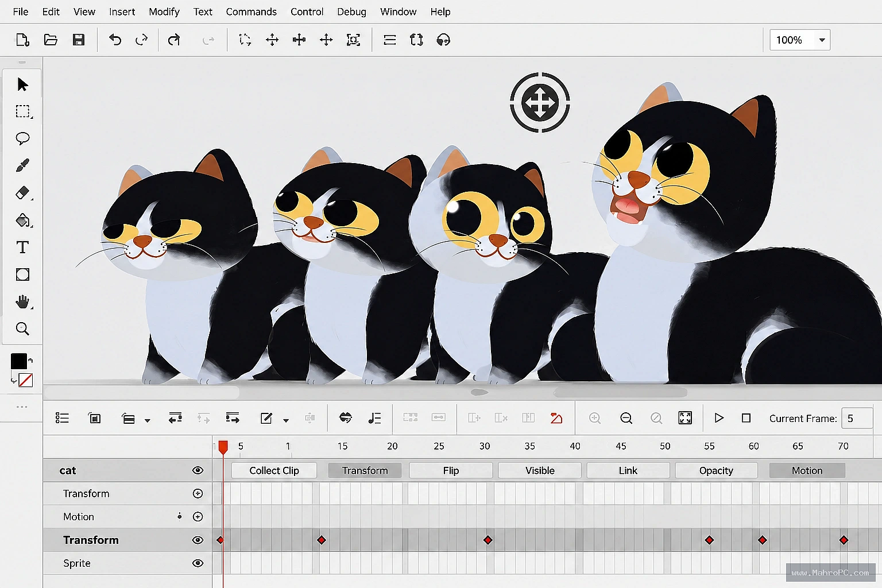Open the File menu

21,11
